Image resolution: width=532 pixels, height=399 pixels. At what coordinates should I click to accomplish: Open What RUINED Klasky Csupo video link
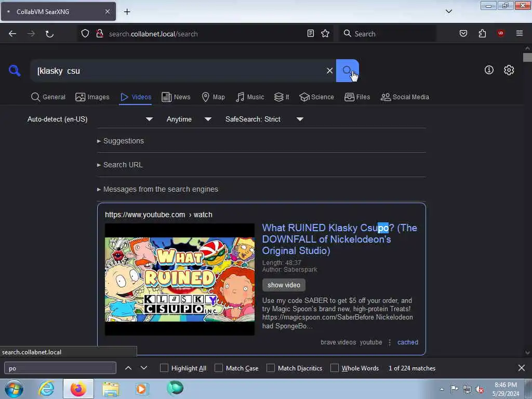(x=340, y=239)
